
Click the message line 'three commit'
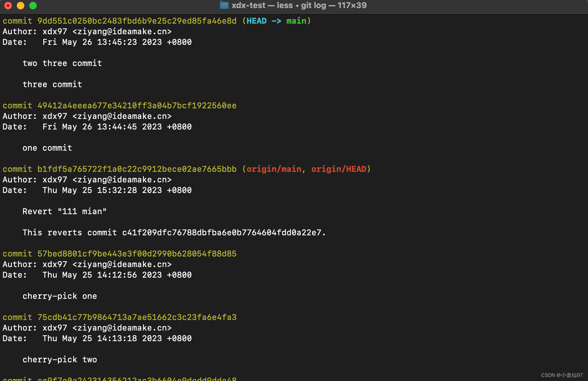point(52,84)
